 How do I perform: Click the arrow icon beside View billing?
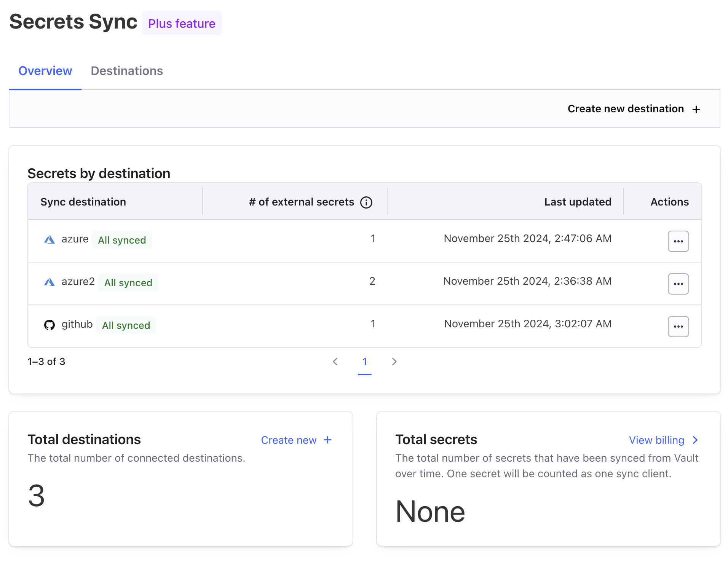pos(695,440)
